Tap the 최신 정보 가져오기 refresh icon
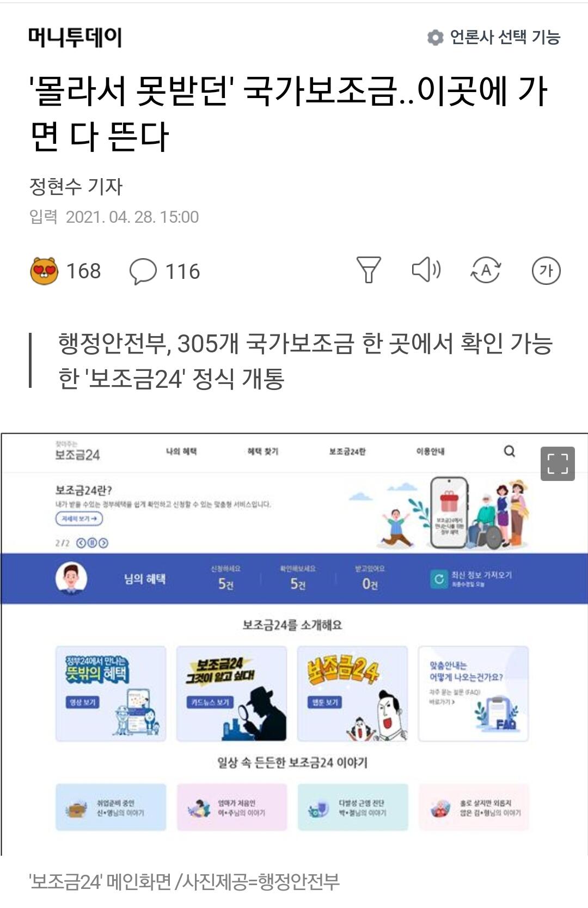Image resolution: width=588 pixels, height=908 pixels. (438, 579)
